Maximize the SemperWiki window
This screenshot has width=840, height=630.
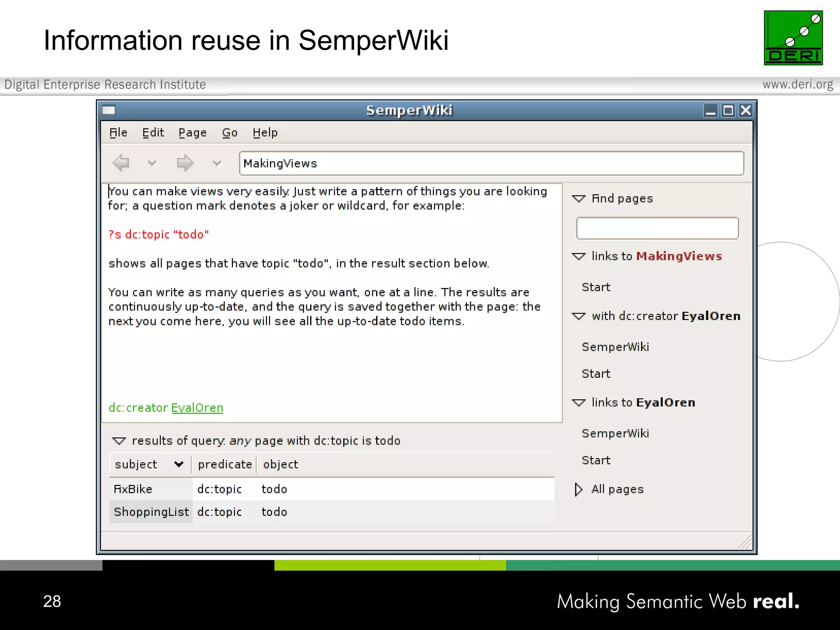(x=728, y=110)
